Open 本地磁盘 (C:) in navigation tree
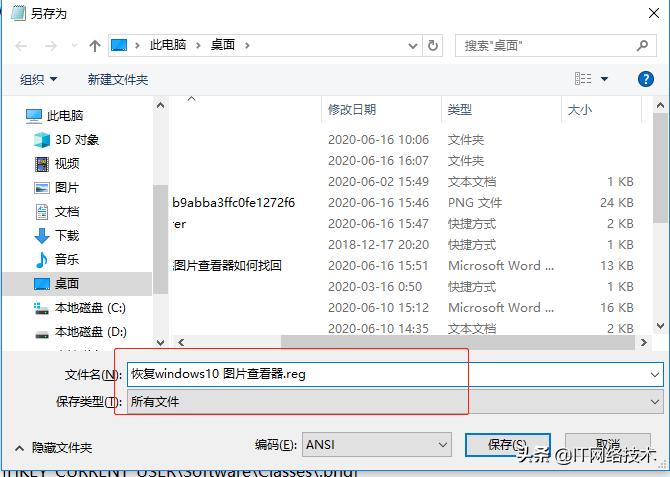670x477 pixels. click(90, 308)
